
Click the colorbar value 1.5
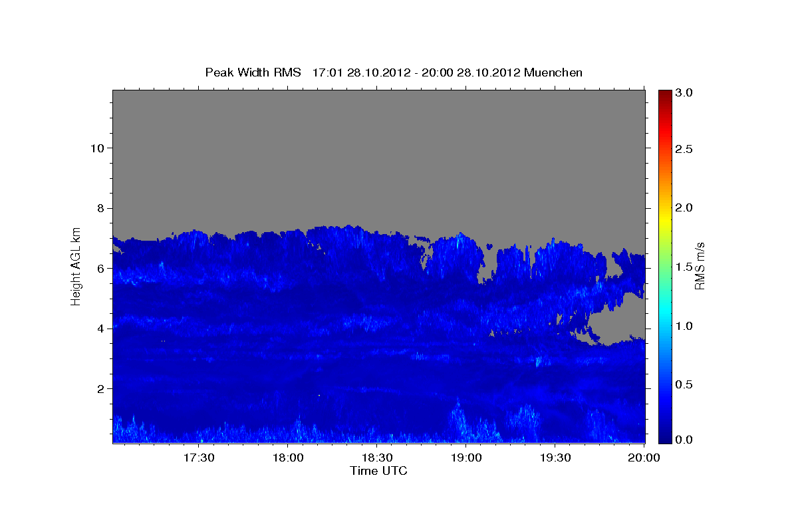[x=684, y=267]
